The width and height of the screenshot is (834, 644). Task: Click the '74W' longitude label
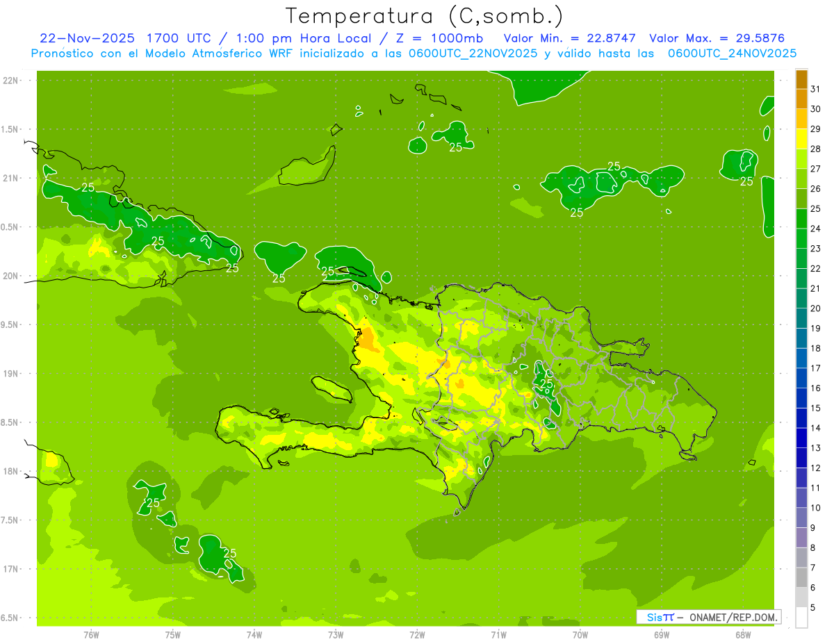coord(254,634)
